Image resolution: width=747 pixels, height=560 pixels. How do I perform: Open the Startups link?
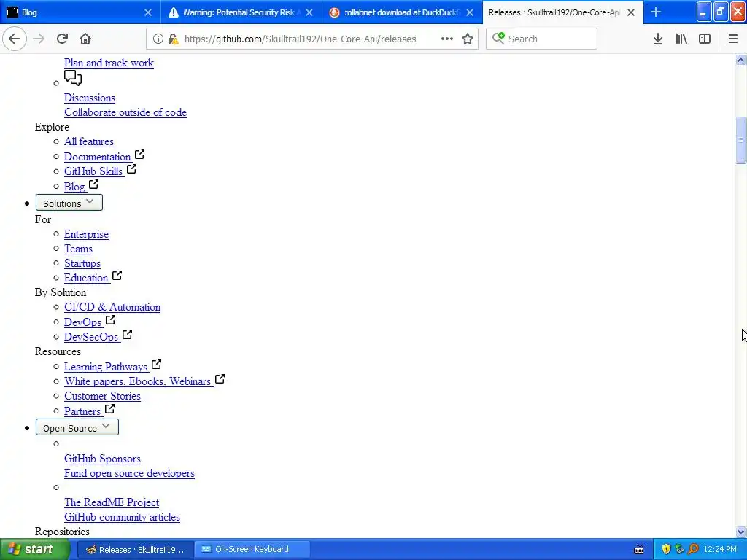(82, 263)
